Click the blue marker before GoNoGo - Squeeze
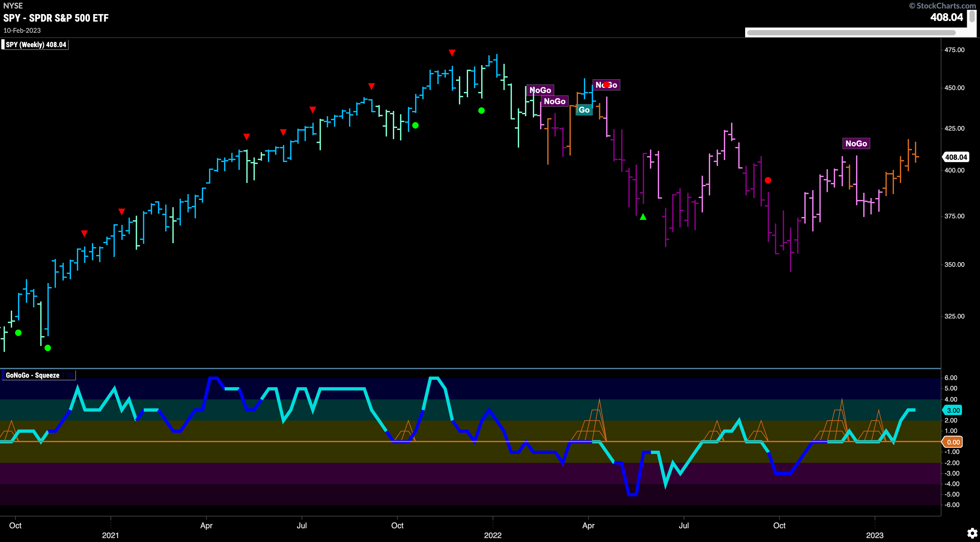Screen dimensions: 980x542 pyautogui.click(x=3, y=375)
